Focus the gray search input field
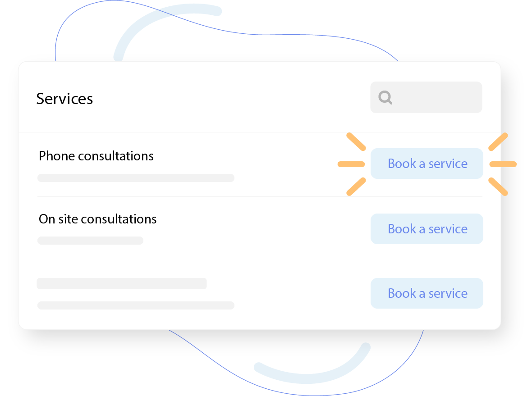 coord(433,97)
